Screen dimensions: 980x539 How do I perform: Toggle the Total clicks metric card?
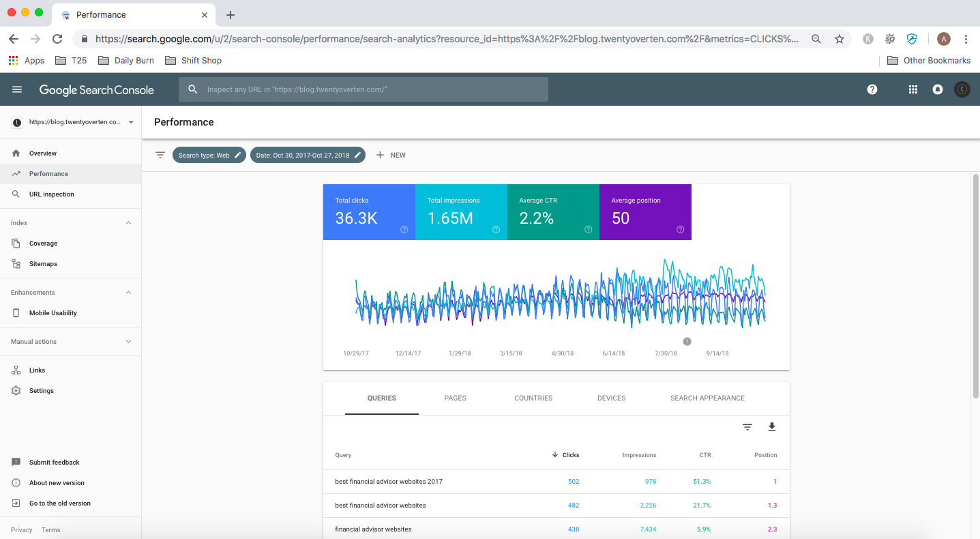pos(369,212)
